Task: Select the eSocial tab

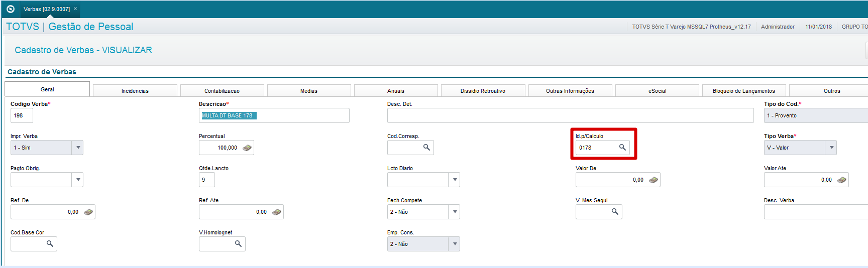Action: [x=657, y=91]
